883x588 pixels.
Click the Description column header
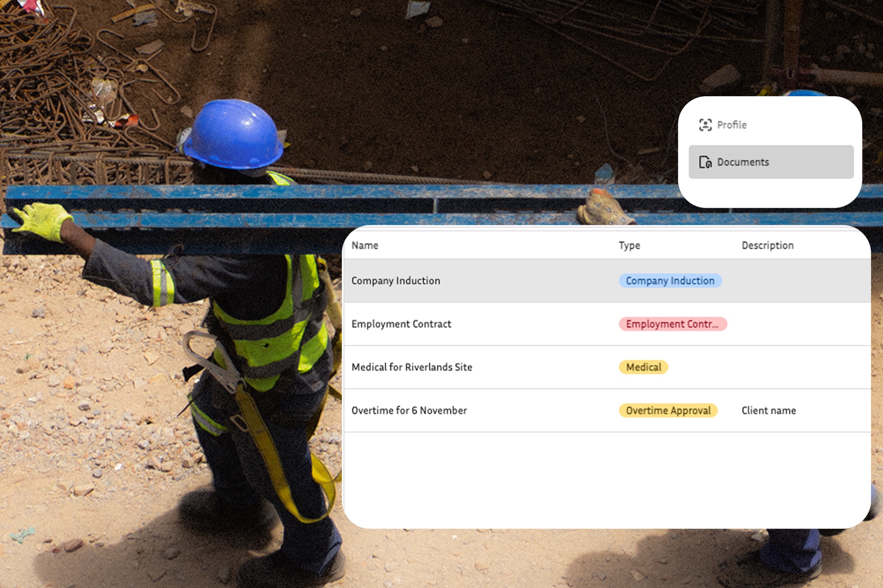(767, 245)
